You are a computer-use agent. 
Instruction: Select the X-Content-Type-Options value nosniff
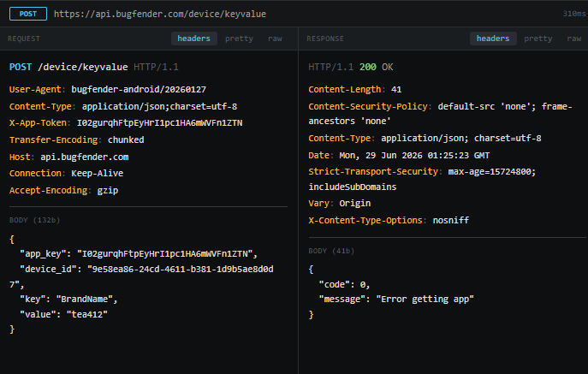[451, 220]
